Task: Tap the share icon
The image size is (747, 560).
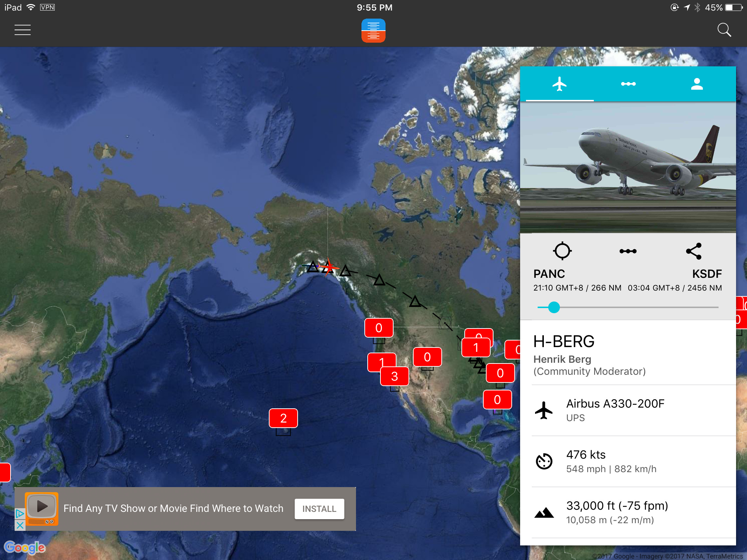Action: [x=694, y=251]
